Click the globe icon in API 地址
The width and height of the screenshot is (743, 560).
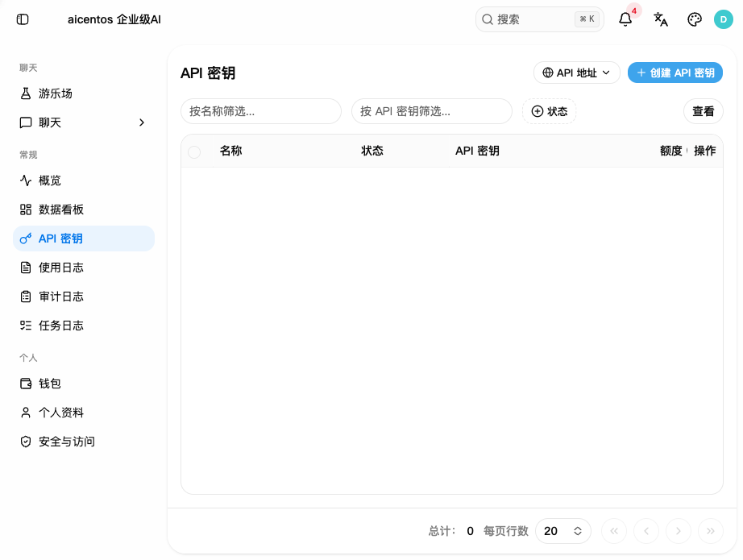tap(548, 73)
